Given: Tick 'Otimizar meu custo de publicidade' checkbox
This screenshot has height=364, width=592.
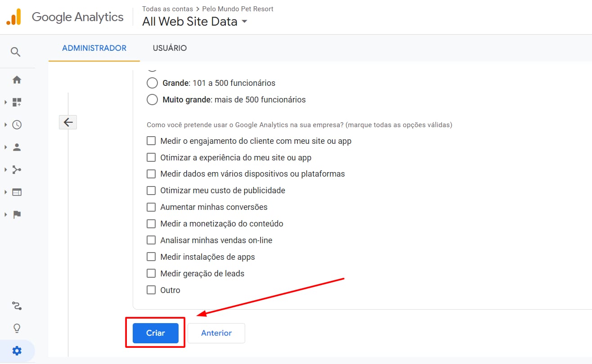Looking at the screenshot, I should 151,191.
